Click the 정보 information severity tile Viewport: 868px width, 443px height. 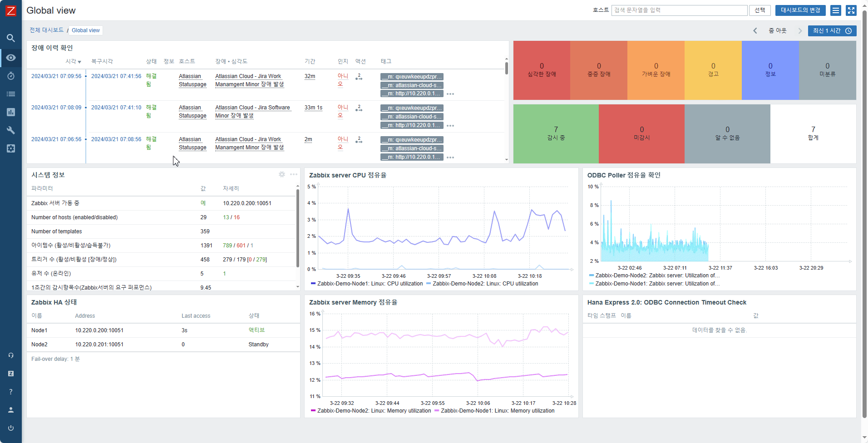[770, 70]
